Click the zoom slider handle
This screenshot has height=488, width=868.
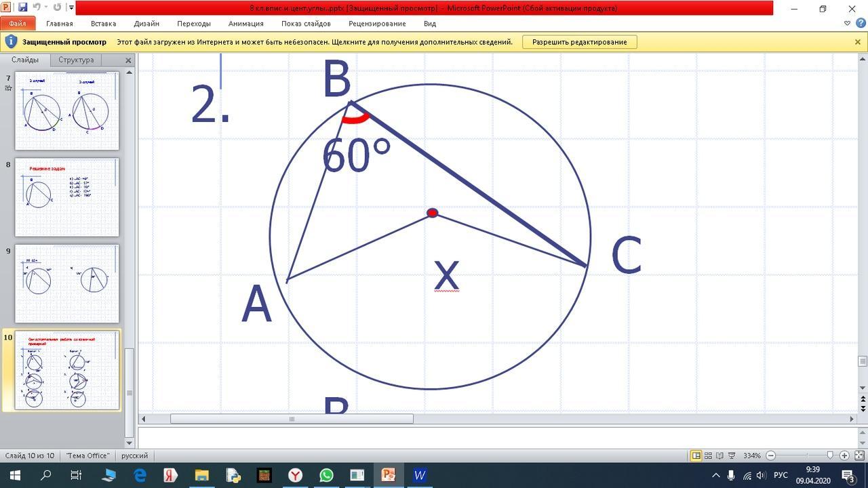point(830,455)
